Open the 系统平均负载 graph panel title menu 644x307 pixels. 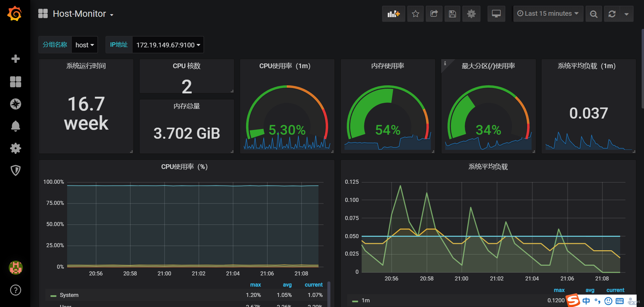pos(488,167)
